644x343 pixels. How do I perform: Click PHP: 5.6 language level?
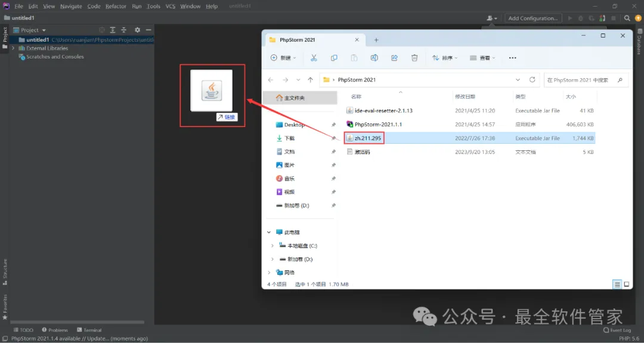click(x=629, y=338)
